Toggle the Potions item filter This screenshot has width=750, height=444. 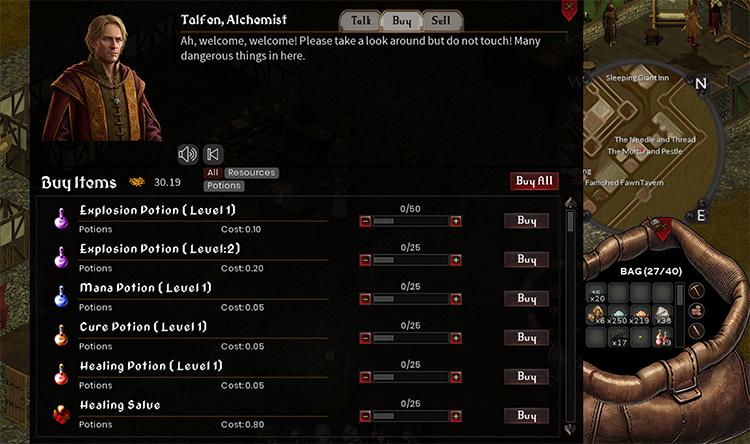224,186
